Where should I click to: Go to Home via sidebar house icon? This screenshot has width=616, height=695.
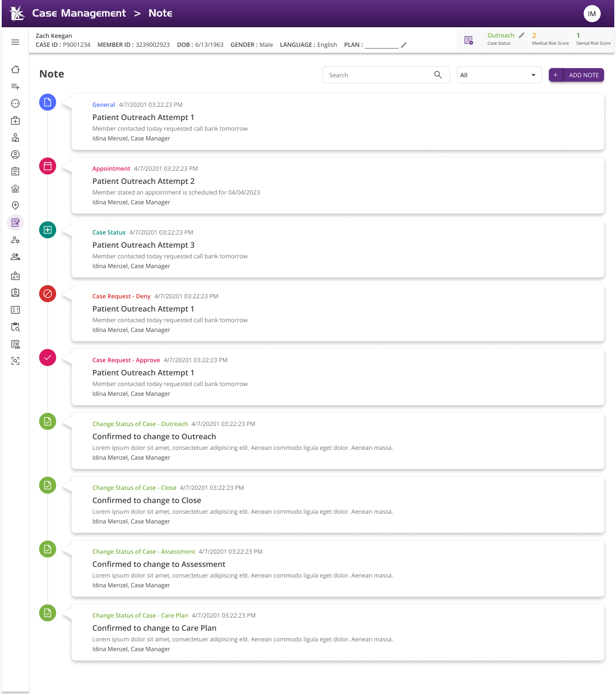tap(15, 69)
